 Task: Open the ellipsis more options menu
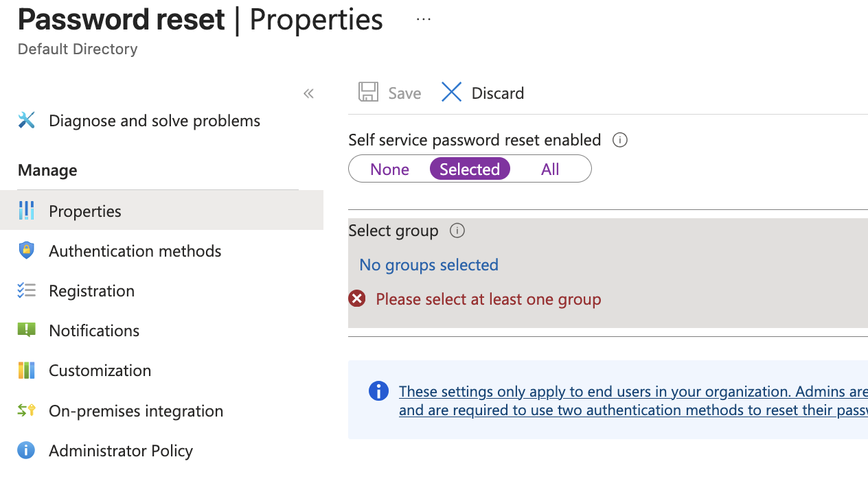[x=424, y=20]
